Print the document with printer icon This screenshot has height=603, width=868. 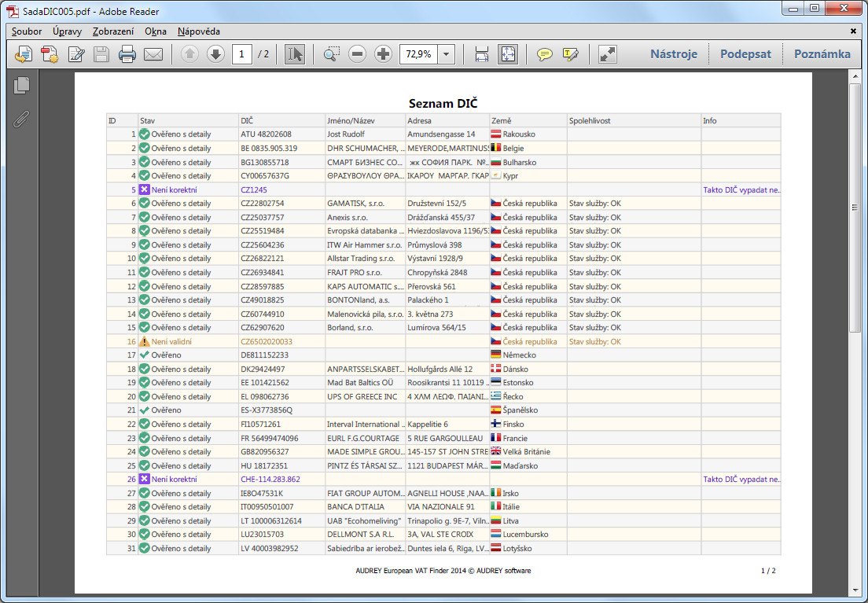[x=127, y=54]
